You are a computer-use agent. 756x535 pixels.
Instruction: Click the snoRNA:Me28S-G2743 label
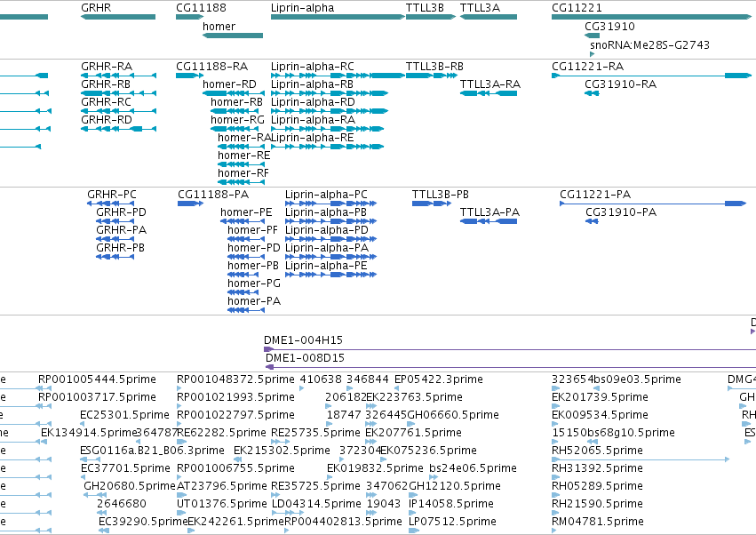[649, 44]
